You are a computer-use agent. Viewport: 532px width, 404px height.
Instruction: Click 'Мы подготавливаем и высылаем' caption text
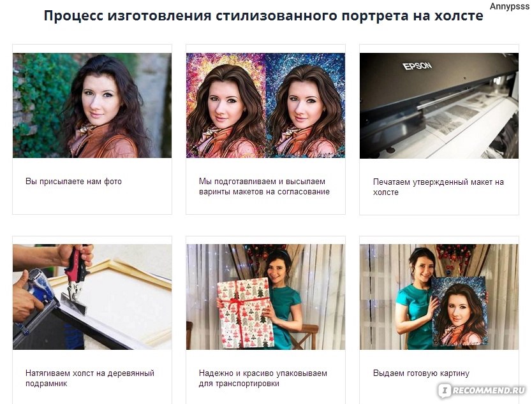pyautogui.click(x=262, y=182)
